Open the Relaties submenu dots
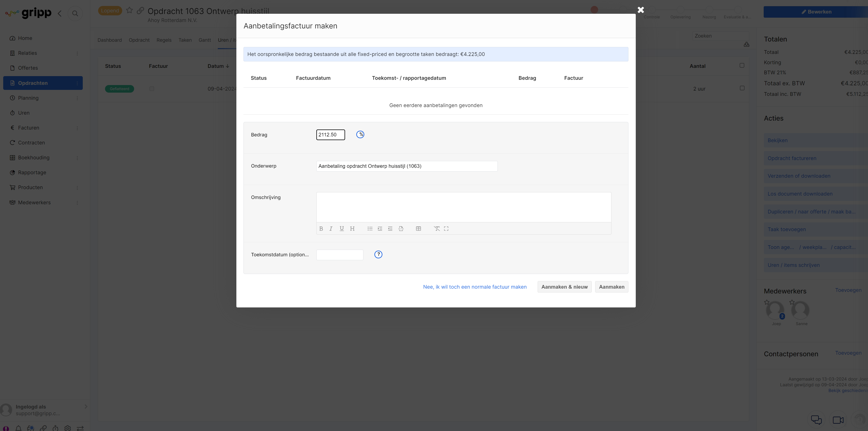The height and width of the screenshot is (431, 868). point(77,53)
